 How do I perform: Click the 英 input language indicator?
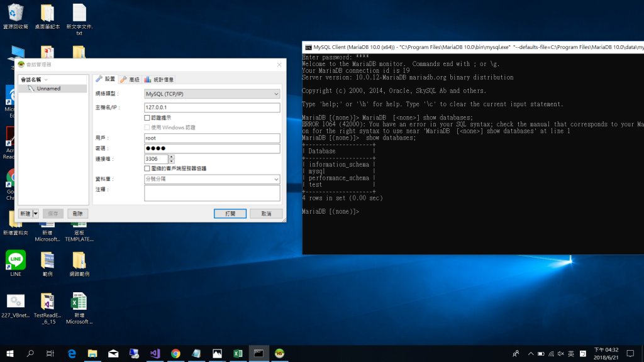pyautogui.click(x=571, y=354)
